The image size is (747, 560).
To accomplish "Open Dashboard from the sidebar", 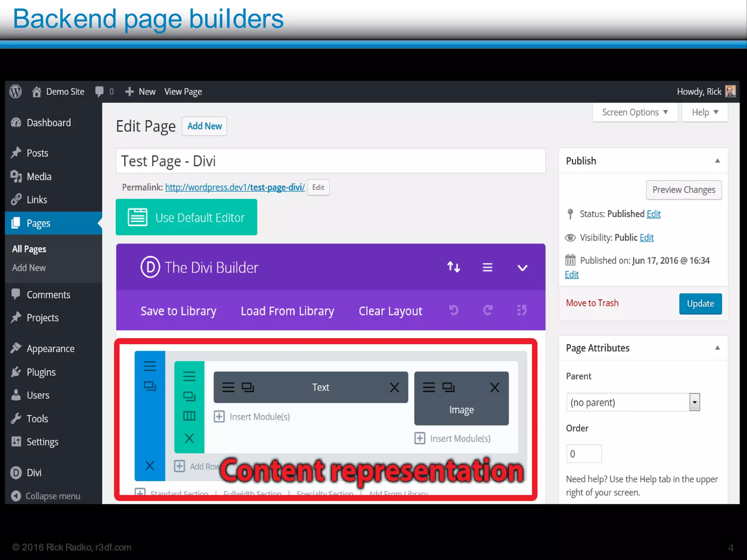I will [x=49, y=122].
